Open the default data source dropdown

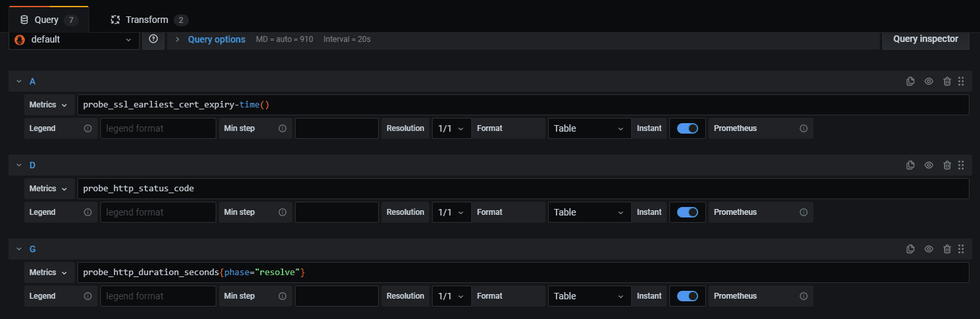(74, 39)
